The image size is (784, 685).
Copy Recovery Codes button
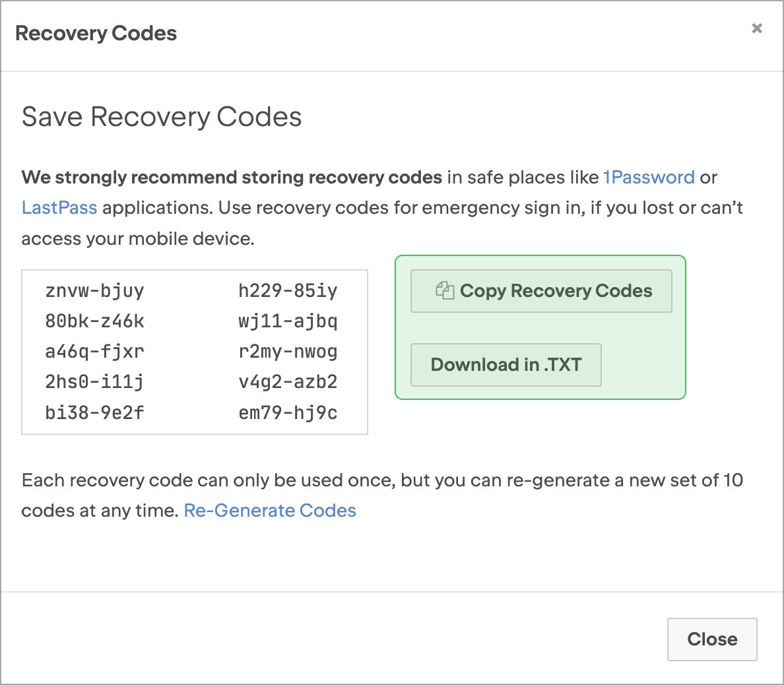pyautogui.click(x=541, y=291)
